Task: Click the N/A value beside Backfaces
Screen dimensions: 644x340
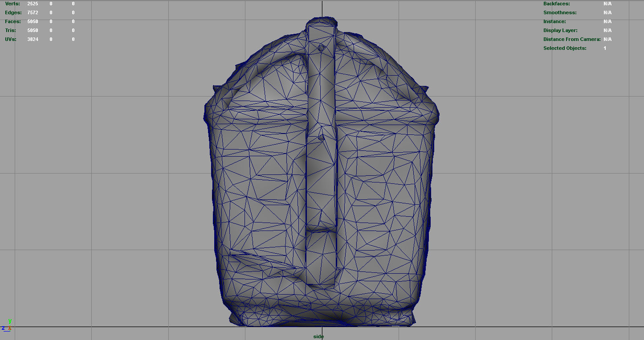Action: 607,4
